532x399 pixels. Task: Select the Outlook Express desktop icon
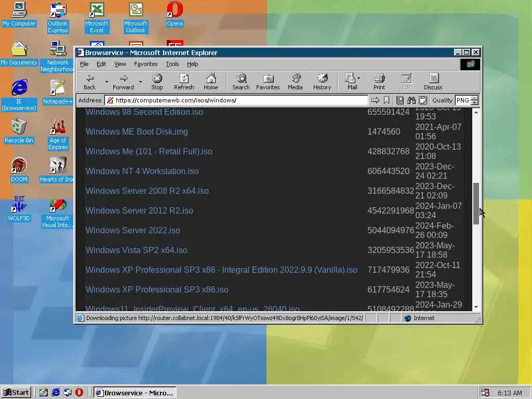click(58, 17)
